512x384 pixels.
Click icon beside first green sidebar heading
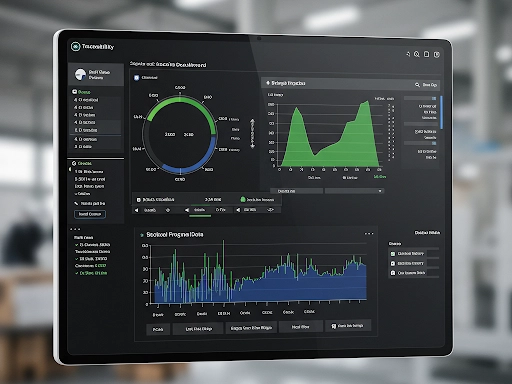pyautogui.click(x=75, y=92)
